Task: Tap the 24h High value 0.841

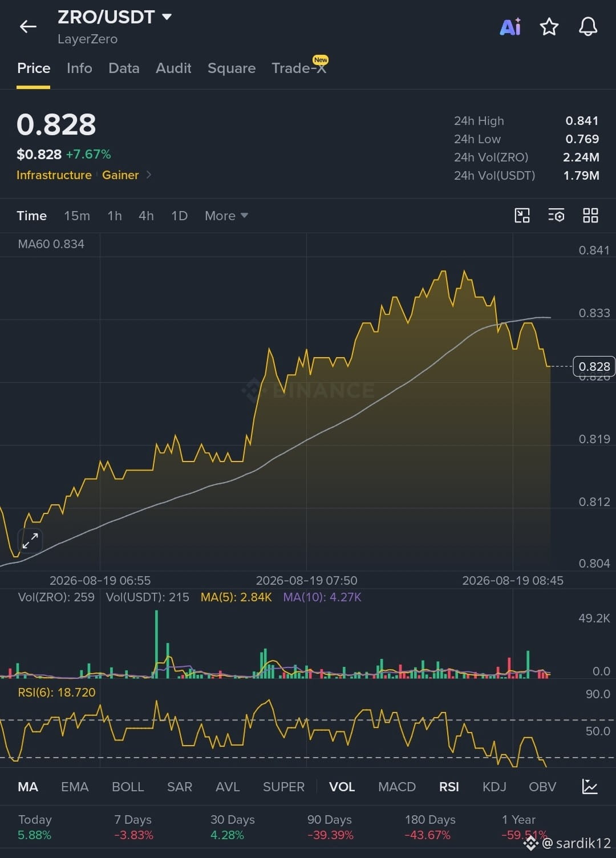Action: pos(582,121)
